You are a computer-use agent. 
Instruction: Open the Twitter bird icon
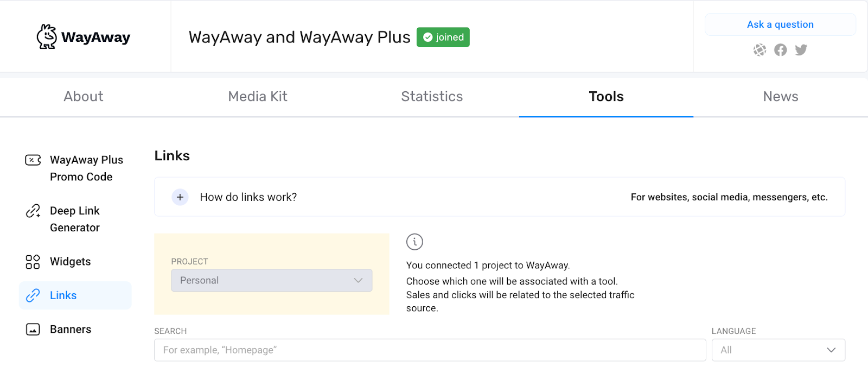click(801, 50)
